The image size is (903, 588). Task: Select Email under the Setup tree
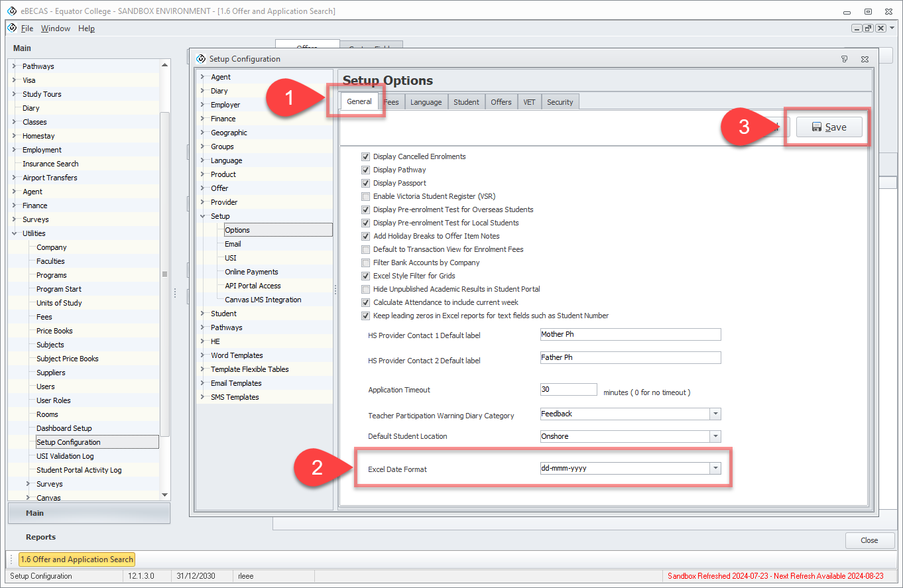click(233, 244)
